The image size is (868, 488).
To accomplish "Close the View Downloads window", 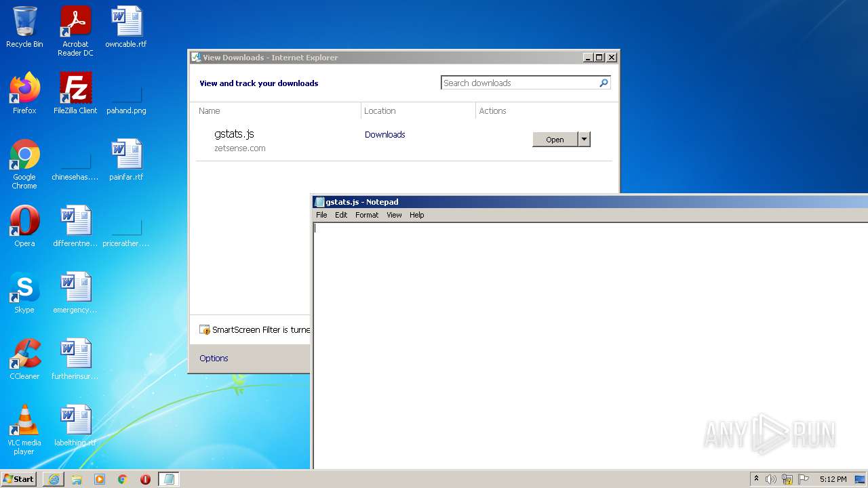I will click(x=611, y=58).
